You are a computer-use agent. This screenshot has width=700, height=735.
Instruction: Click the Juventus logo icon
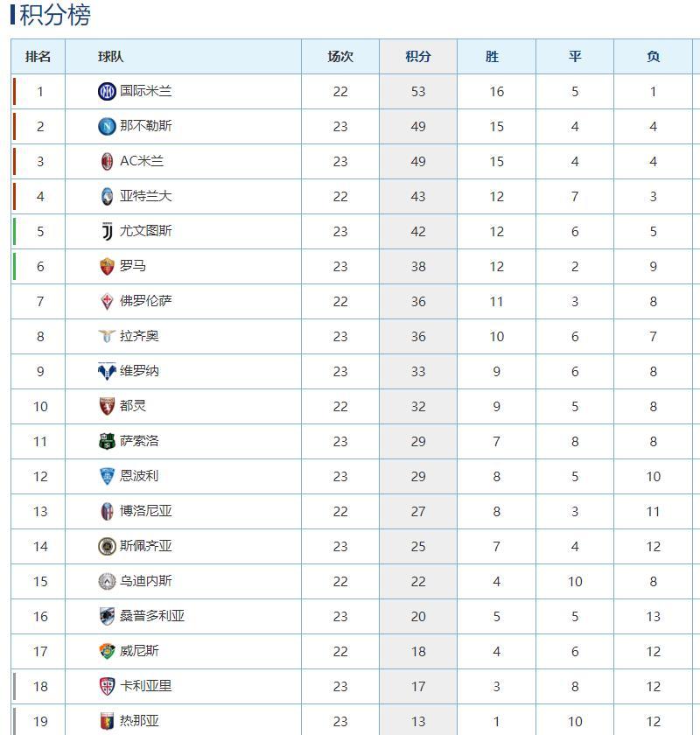pos(107,231)
